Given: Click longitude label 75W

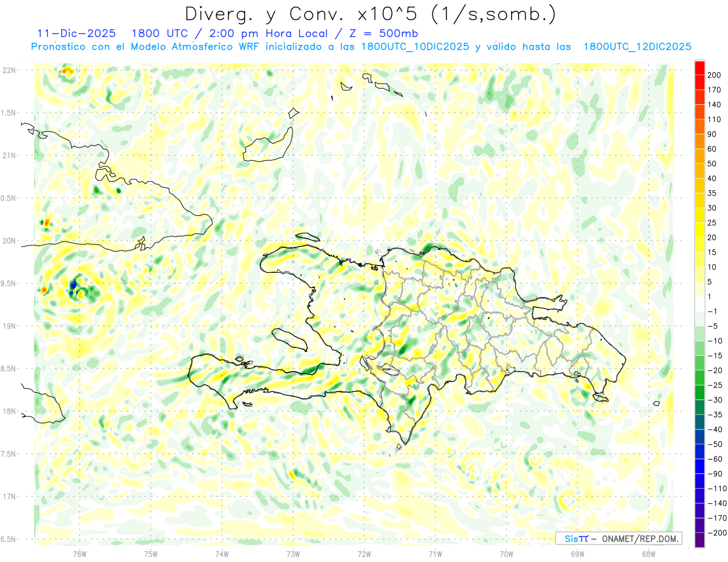Looking at the screenshot, I should [x=151, y=553].
